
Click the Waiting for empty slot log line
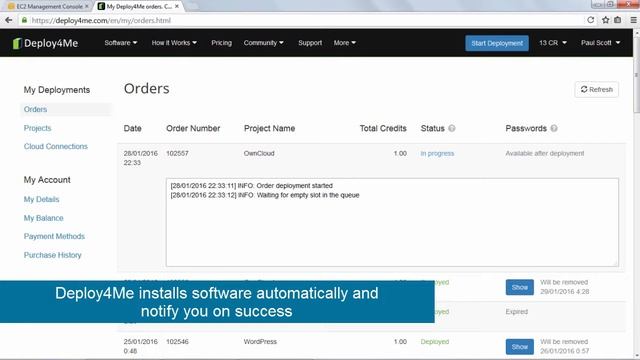coord(265,195)
